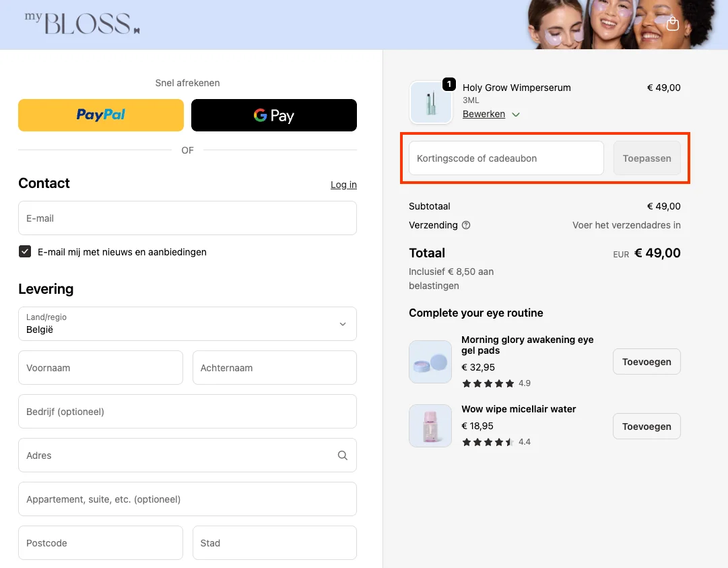This screenshot has width=728, height=568.
Task: Click the 4.4 star rating
Action: tap(496, 442)
